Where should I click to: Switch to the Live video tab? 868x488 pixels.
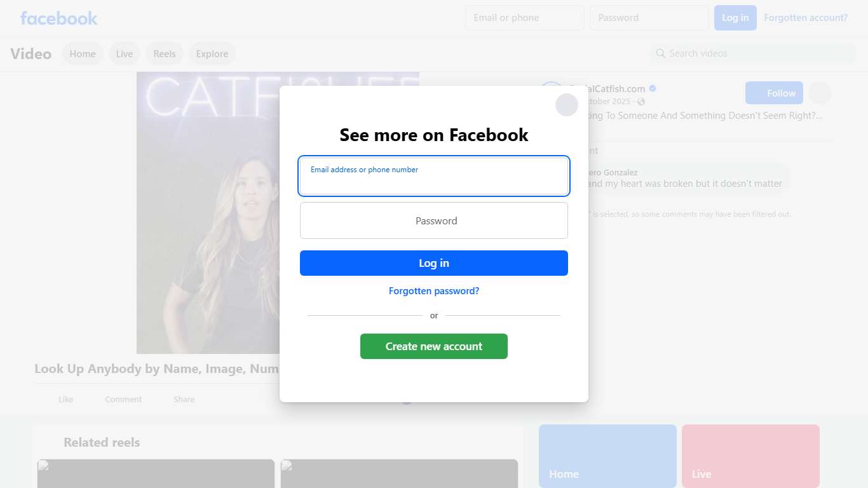[125, 54]
